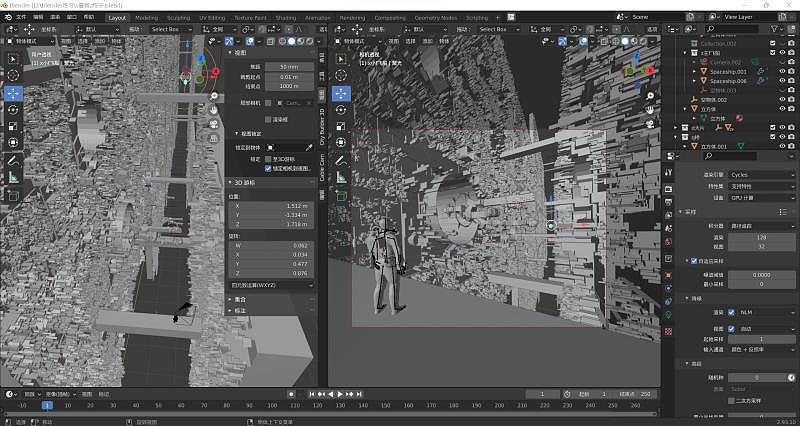Jump to timeline end button
This screenshot has height=426, width=800.
(359, 394)
